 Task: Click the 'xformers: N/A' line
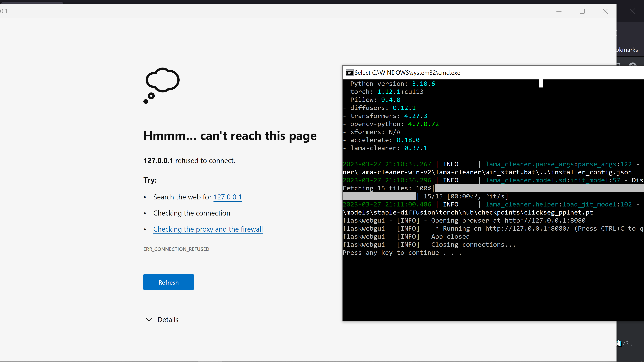(x=371, y=132)
